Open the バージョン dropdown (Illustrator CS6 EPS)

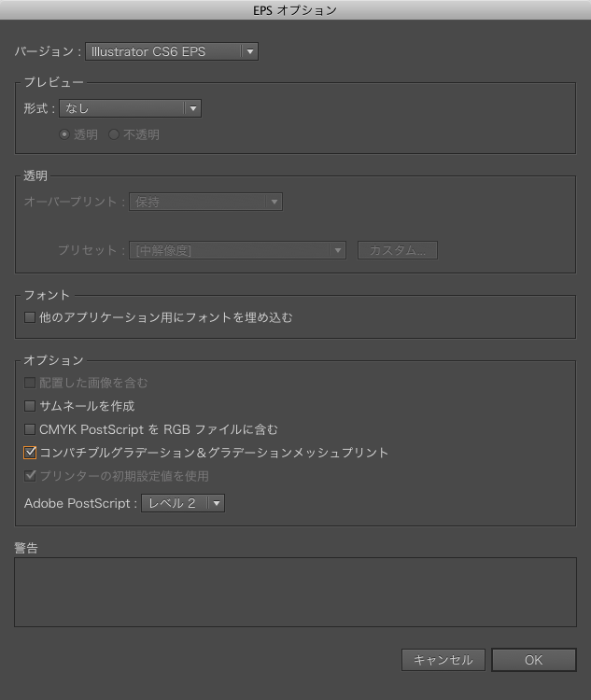click(x=171, y=51)
